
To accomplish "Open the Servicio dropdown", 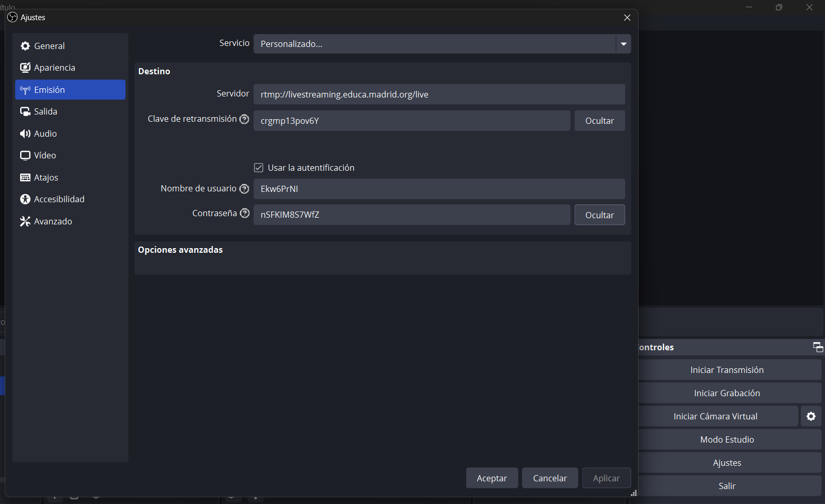I will (442, 44).
